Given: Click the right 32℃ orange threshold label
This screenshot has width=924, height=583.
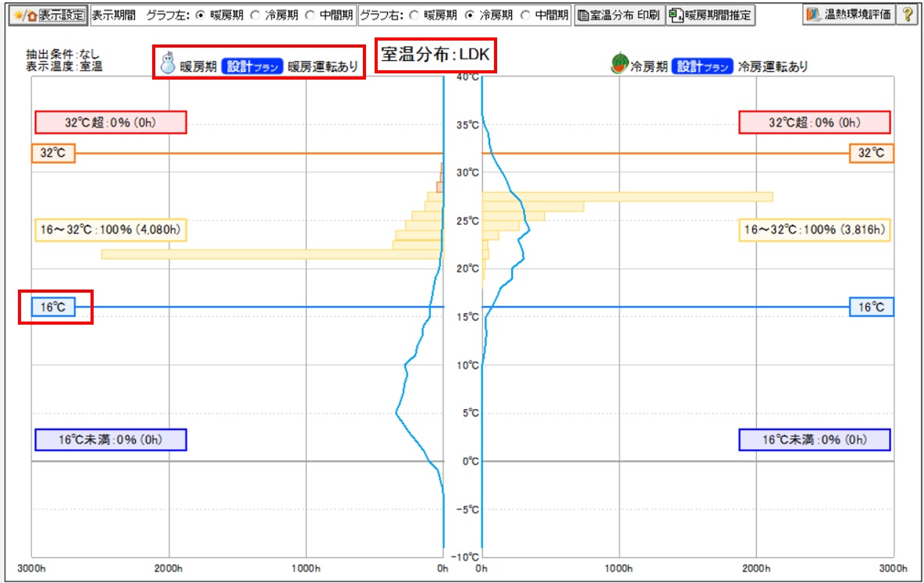Looking at the screenshot, I should [x=871, y=154].
